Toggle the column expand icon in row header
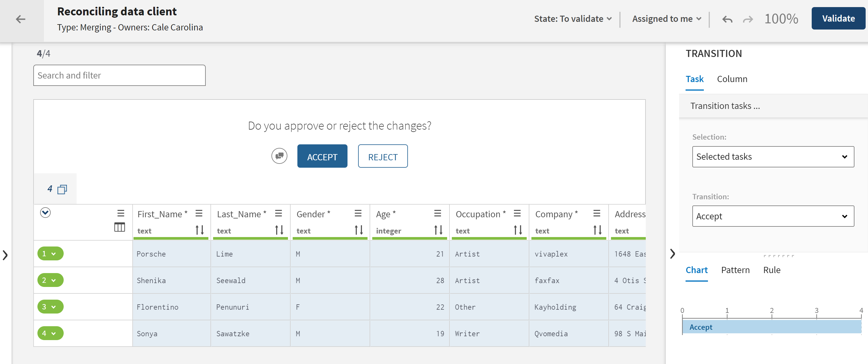Viewport: 868px width, 364px height. [120, 228]
